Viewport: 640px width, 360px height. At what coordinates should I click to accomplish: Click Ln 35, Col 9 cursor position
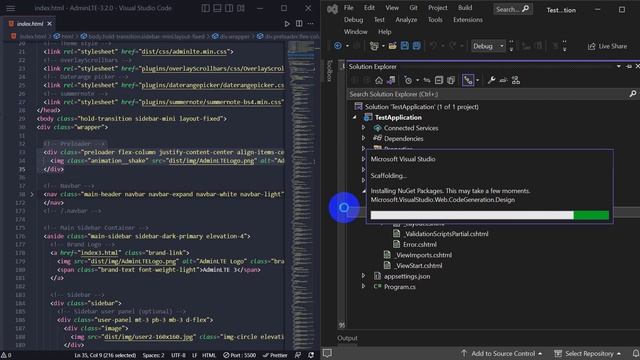(x=105, y=355)
